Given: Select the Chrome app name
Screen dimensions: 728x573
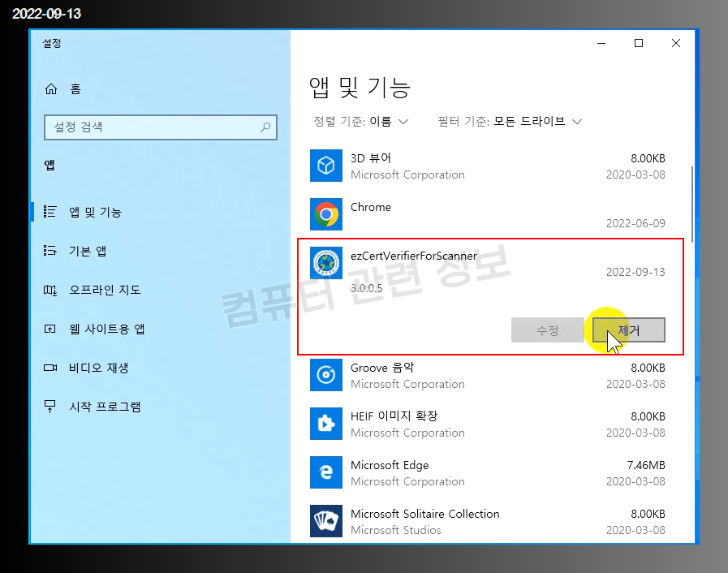Looking at the screenshot, I should pyautogui.click(x=371, y=207).
